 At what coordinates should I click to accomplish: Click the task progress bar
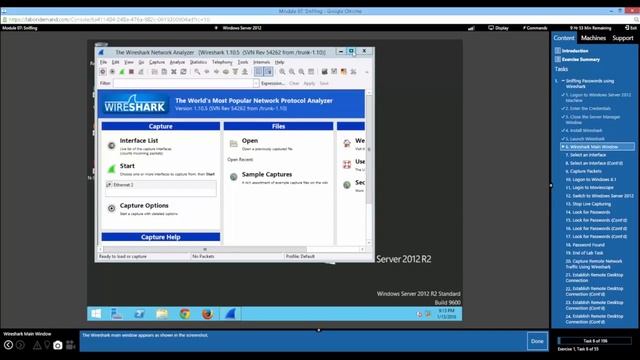595,340
